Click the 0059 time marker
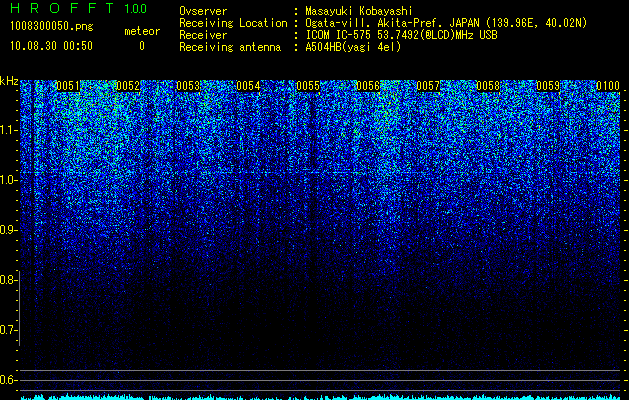 [548, 86]
